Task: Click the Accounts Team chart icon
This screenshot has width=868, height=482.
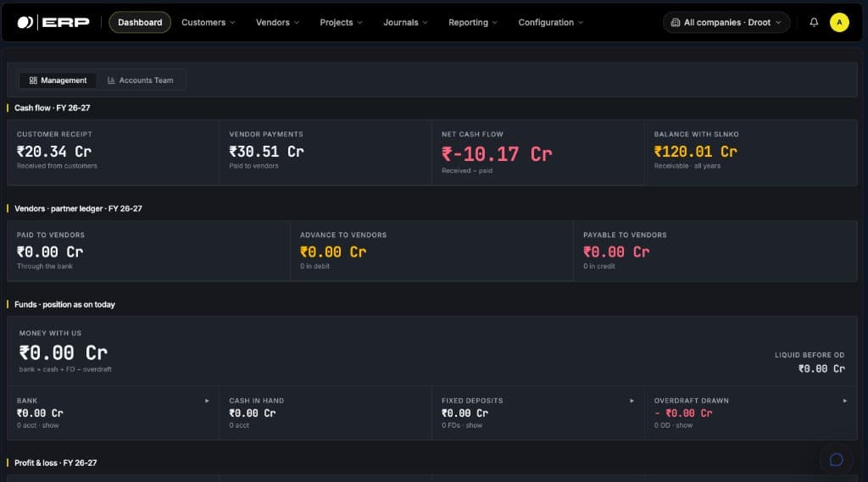Action: [x=111, y=80]
